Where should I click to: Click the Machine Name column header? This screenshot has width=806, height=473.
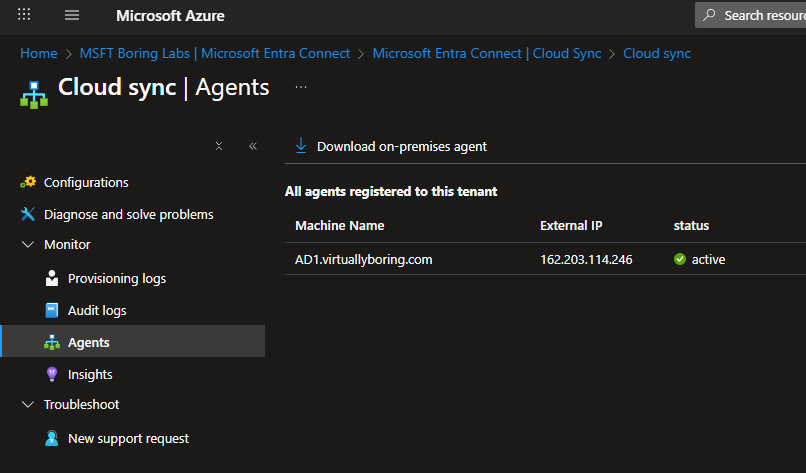339,226
